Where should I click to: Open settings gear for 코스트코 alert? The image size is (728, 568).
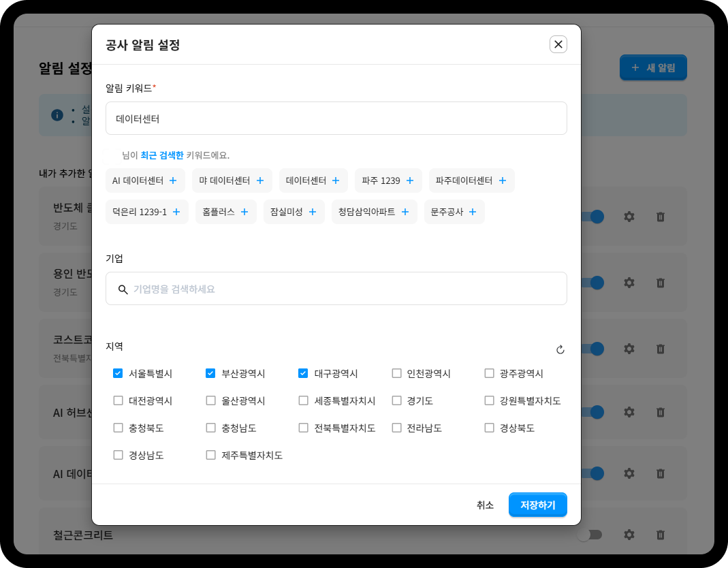629,348
